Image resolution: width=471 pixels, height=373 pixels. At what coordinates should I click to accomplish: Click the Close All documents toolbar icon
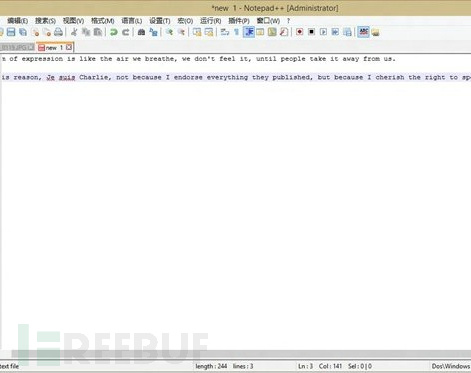pyautogui.click(x=47, y=32)
